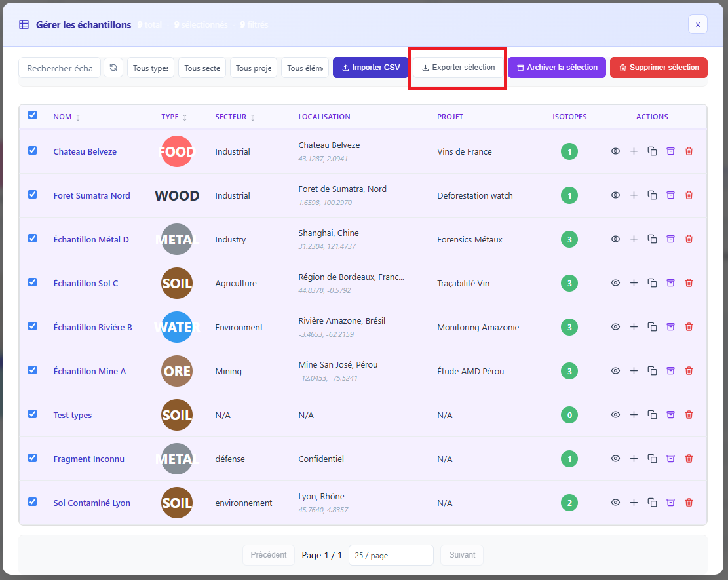
Task: Open eye preview for Fragment Inconnu
Action: pyautogui.click(x=615, y=459)
